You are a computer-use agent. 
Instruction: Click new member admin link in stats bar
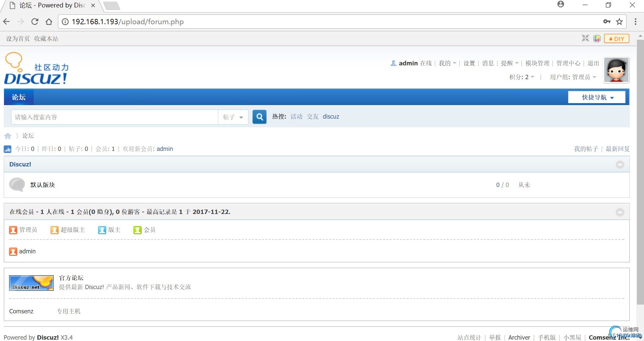pos(165,149)
